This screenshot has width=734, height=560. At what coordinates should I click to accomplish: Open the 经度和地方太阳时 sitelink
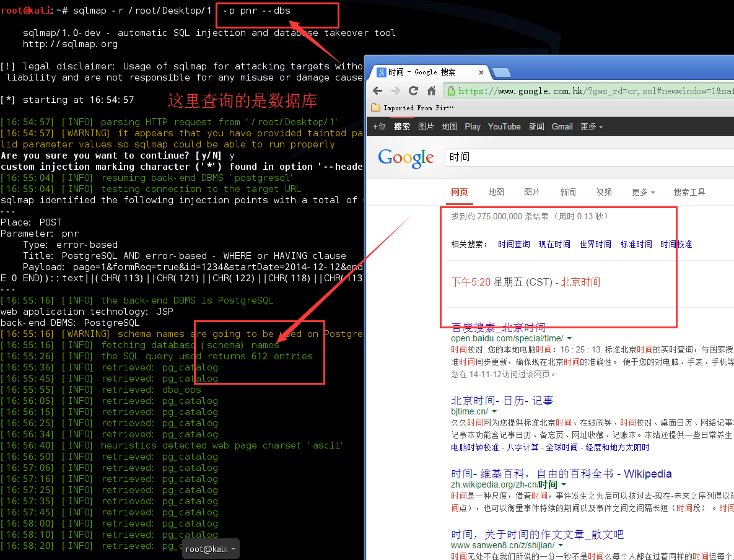click(618, 447)
